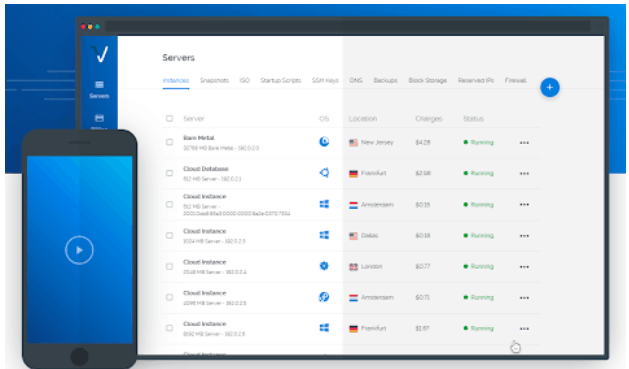Viewport: 629px width, 369px height.
Task: Click the OS icon for Cloud Database
Action: coord(324,172)
